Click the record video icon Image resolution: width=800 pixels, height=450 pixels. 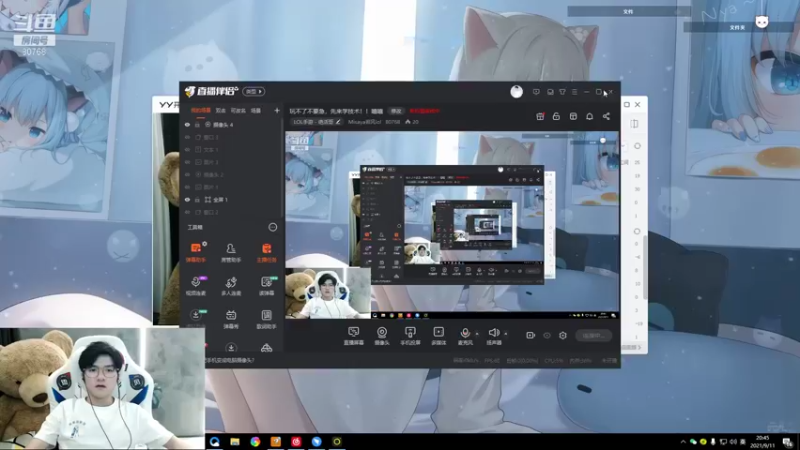(x=531, y=335)
